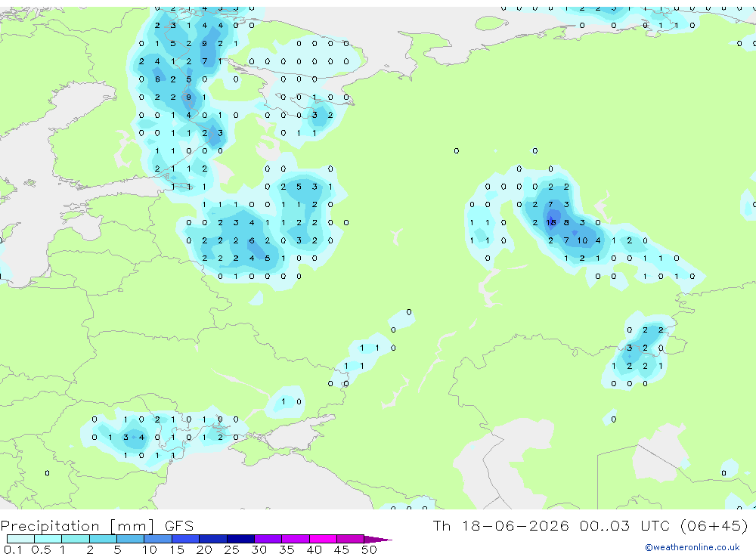Screen dimensions: 756x554
Task: Click the '00..03 UTC' time range text
Action: click(x=624, y=525)
